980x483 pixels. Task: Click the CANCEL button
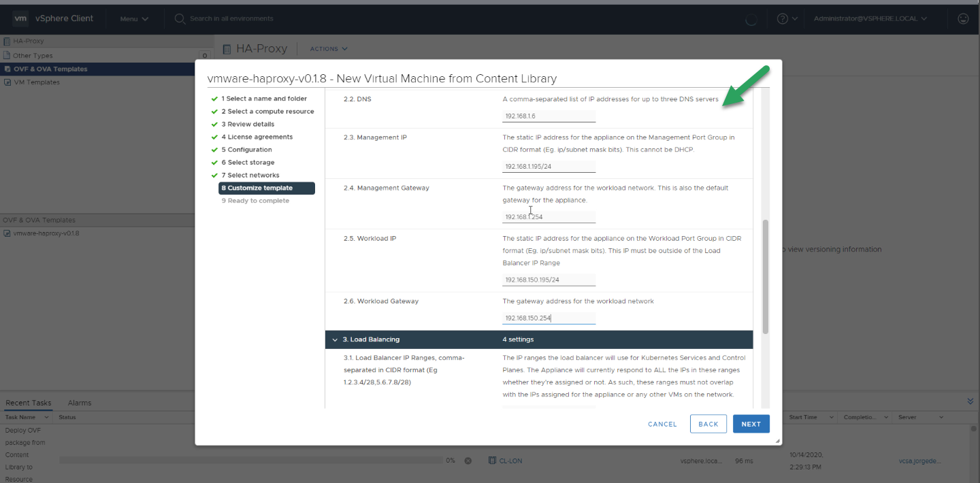[x=662, y=424]
